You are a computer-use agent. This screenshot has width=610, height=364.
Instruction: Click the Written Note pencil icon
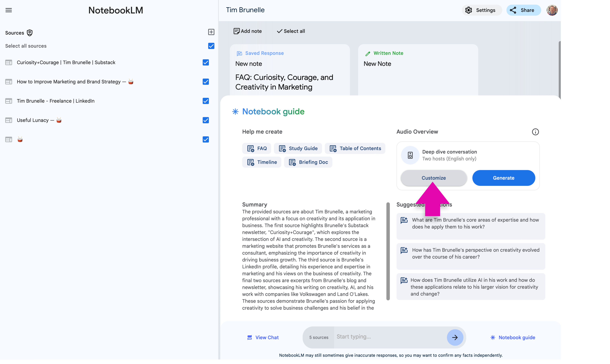coord(368,53)
